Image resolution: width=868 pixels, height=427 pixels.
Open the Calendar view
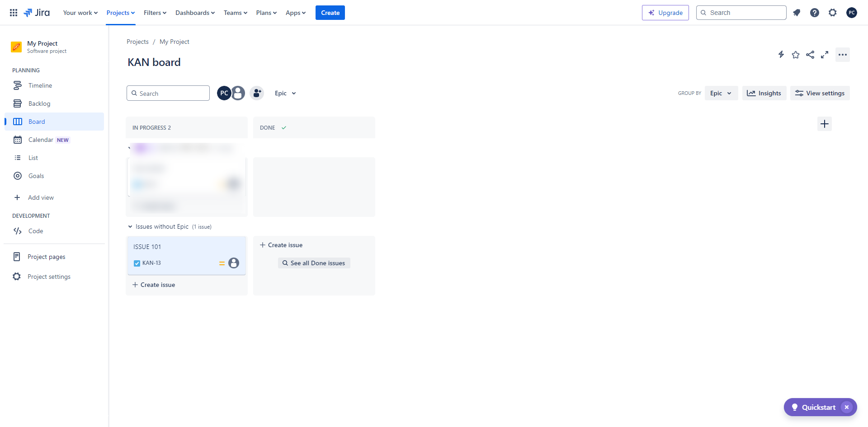tap(54, 140)
